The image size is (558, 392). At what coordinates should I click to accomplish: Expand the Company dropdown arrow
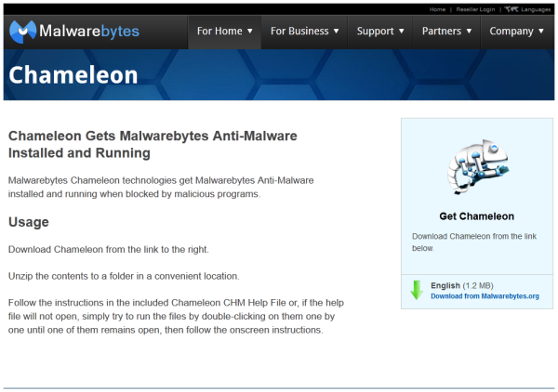pos(541,32)
